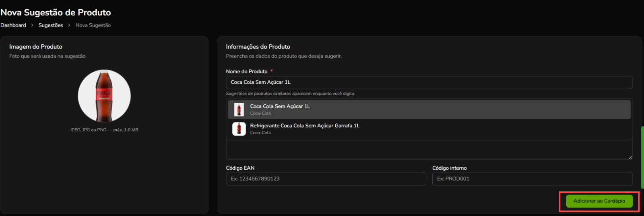Click the Nome do Produto label
Image resolution: width=644 pixels, height=216 pixels.
pos(247,71)
